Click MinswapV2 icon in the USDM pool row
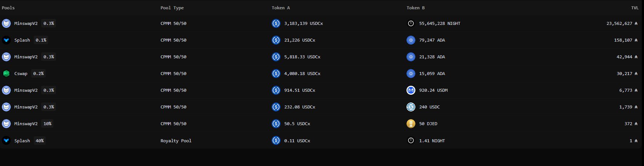The height and width of the screenshot is (166, 644). tap(6, 90)
